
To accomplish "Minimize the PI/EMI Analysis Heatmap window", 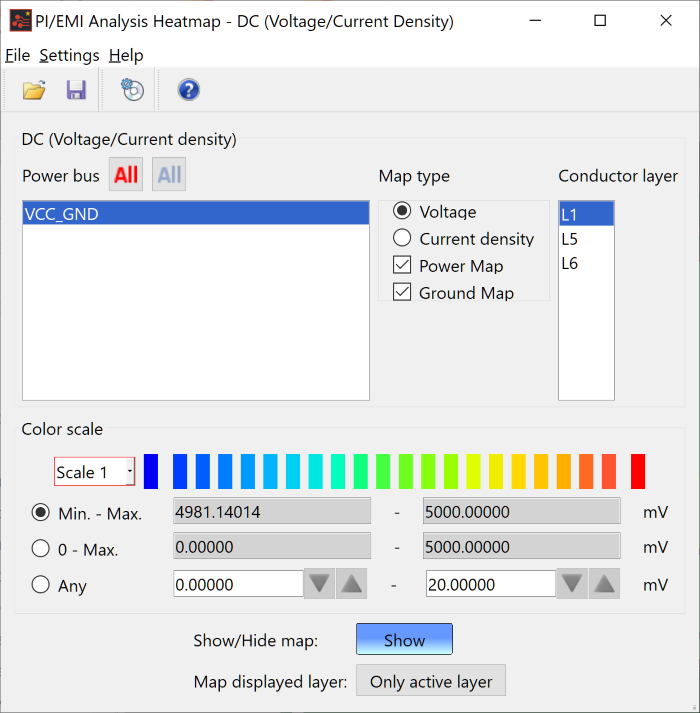I will (535, 20).
